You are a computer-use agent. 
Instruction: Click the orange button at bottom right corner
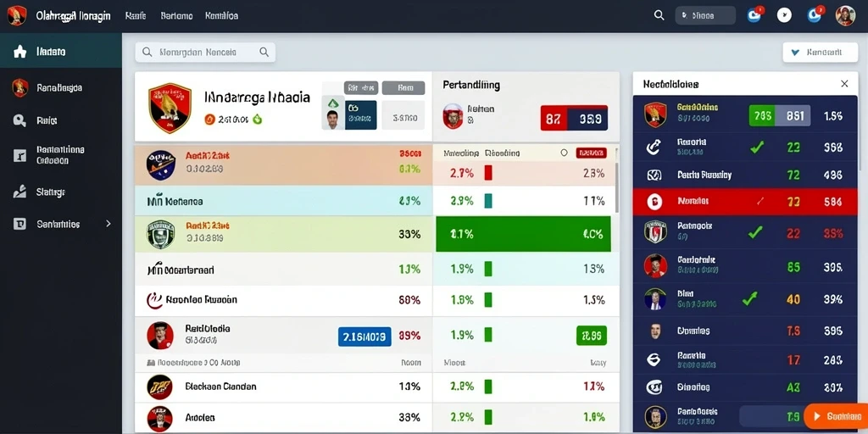pyautogui.click(x=836, y=415)
